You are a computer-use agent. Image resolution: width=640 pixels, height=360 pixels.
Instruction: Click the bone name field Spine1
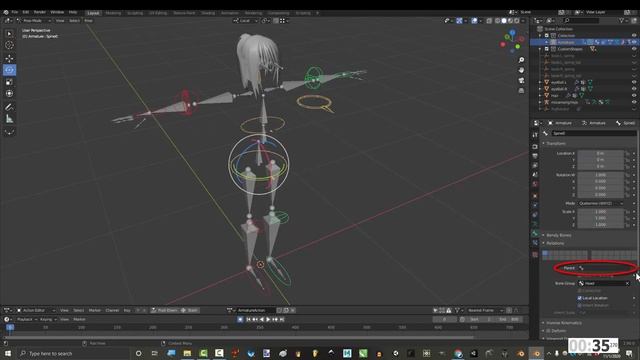click(x=593, y=133)
